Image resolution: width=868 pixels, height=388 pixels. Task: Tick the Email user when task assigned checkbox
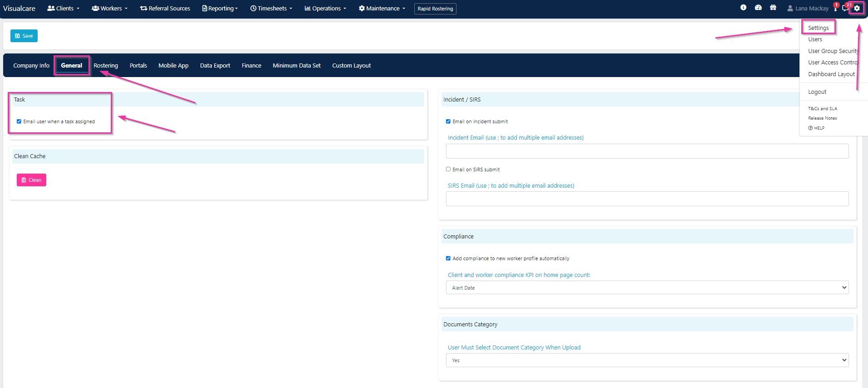(x=19, y=121)
